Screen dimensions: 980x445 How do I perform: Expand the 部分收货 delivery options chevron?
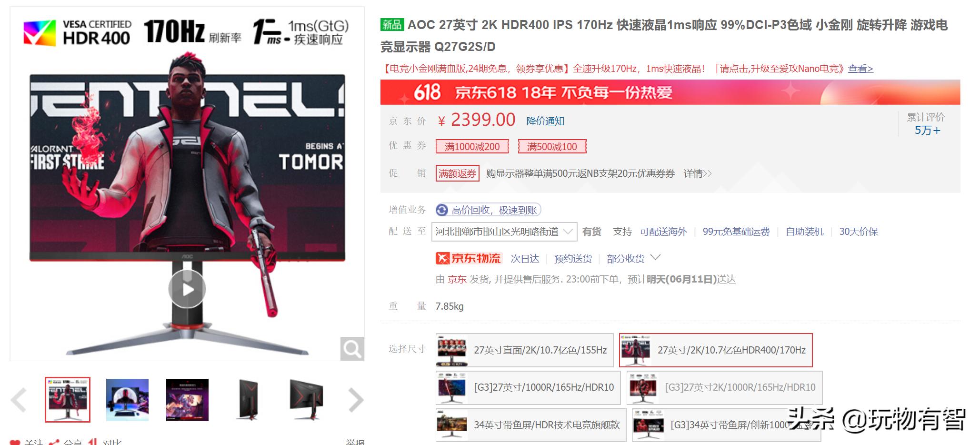tap(656, 258)
